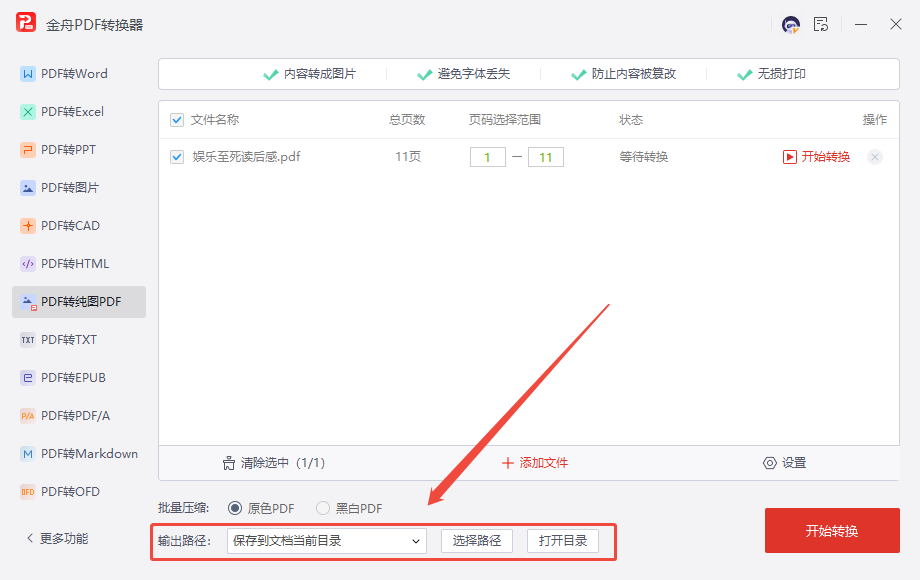Click the 打开目录 button
This screenshot has height=580, width=920.
tap(563, 541)
